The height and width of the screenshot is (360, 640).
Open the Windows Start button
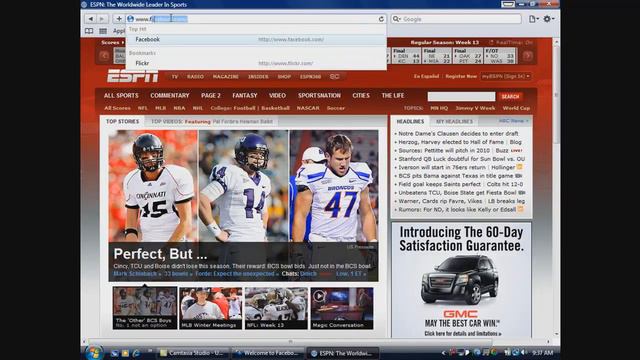coord(94,353)
